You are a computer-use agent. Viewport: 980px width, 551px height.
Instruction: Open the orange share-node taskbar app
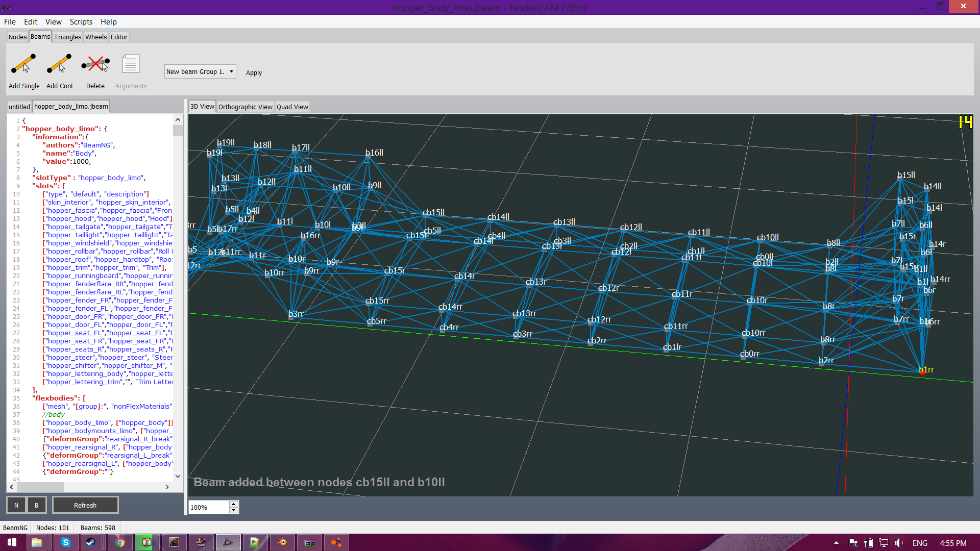pyautogui.click(x=336, y=542)
